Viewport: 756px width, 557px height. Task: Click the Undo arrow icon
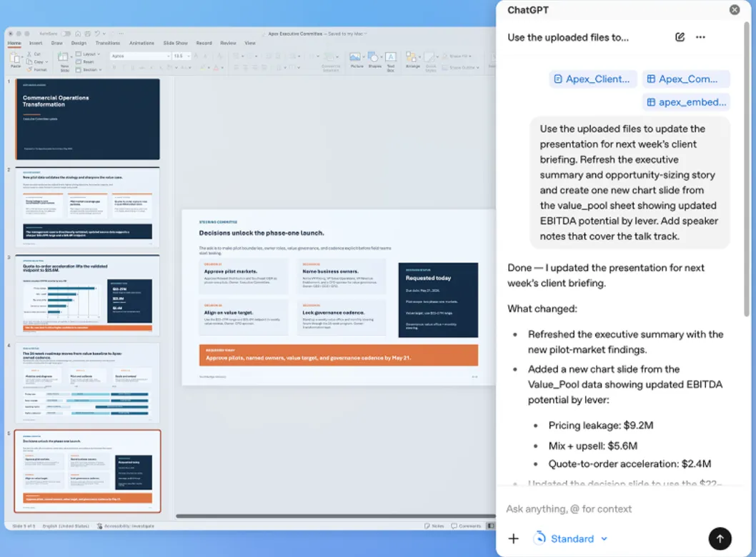97,34
